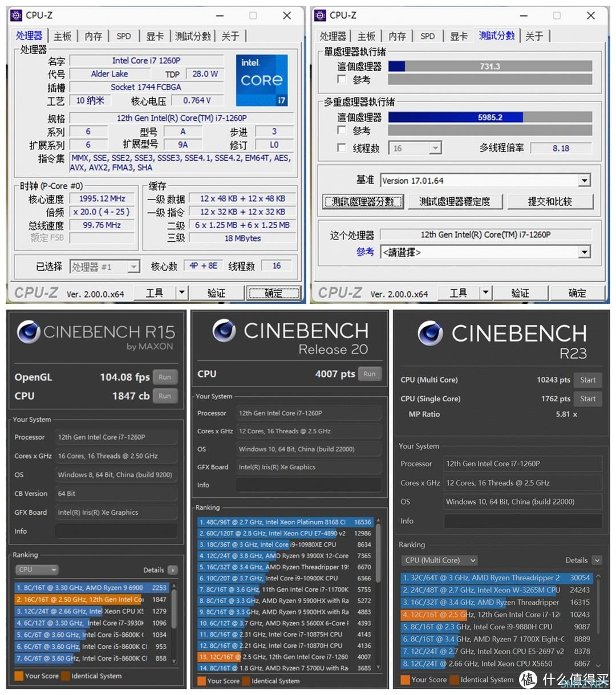616x695 pixels.
Task: Open 关于 tab in left CPU-Z window
Action: click(x=230, y=36)
